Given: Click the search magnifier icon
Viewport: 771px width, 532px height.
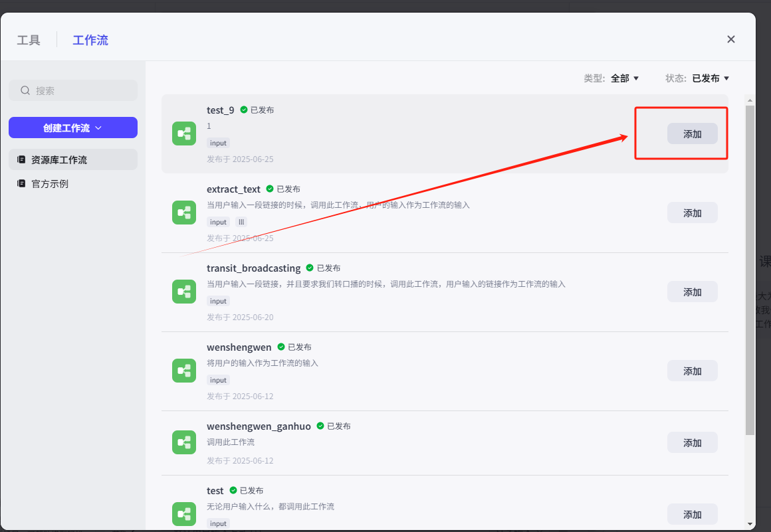Looking at the screenshot, I should point(25,90).
